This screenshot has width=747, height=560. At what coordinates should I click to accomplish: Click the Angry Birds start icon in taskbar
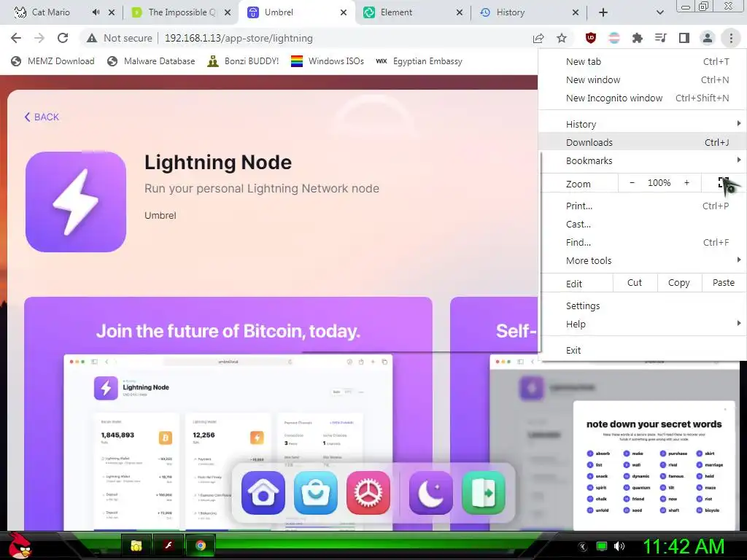pyautogui.click(x=20, y=545)
